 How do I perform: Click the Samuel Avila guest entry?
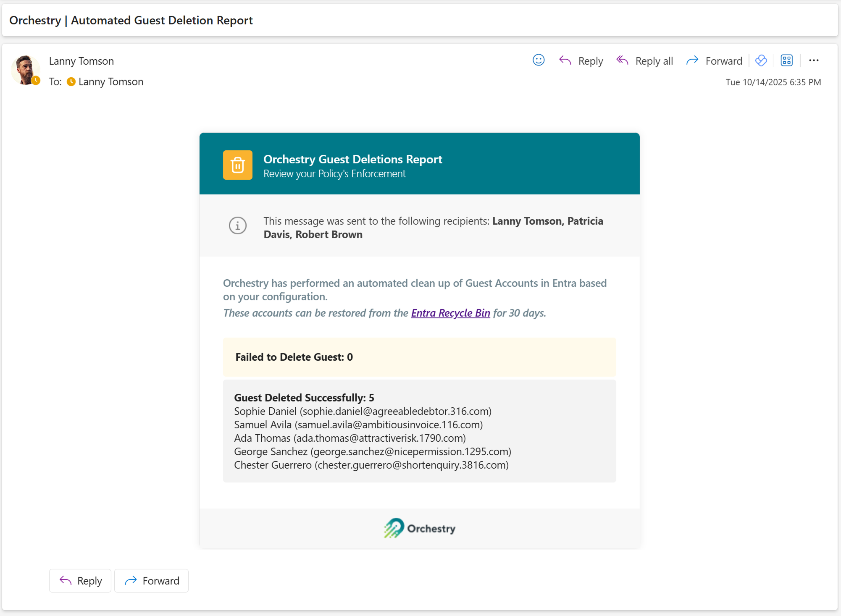tap(358, 425)
